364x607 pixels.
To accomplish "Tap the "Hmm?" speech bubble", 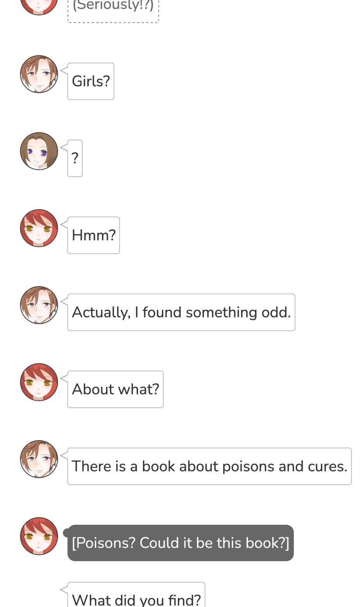I will pyautogui.click(x=93, y=236).
